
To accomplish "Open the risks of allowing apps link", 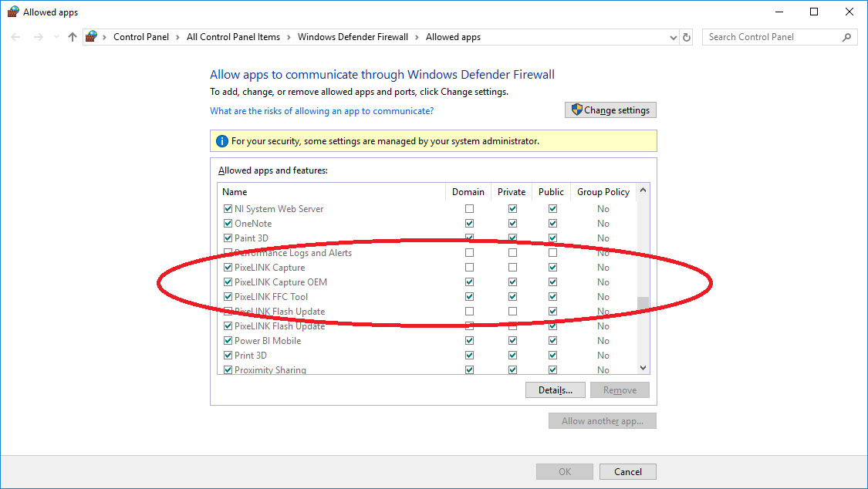I will click(x=322, y=111).
